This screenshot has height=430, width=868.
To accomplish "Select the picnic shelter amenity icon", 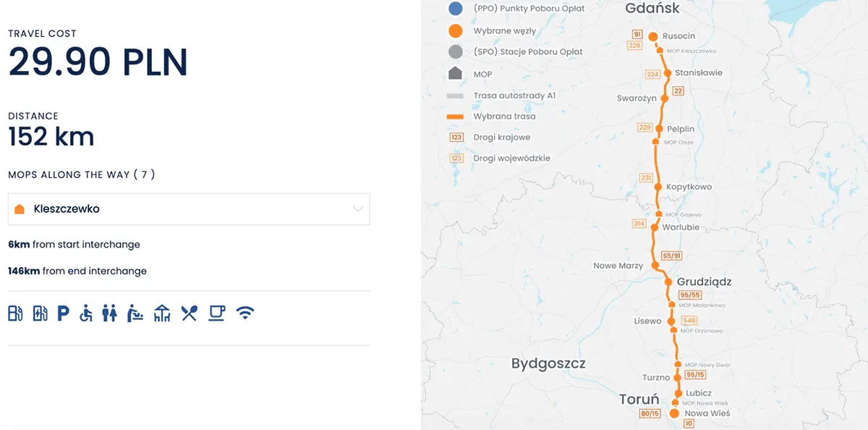I will (161, 313).
